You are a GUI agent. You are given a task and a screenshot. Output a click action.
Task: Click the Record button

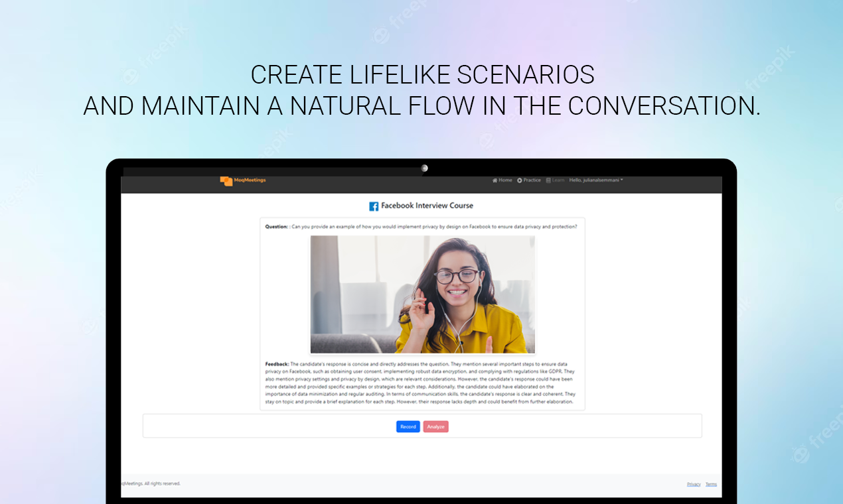click(x=408, y=426)
